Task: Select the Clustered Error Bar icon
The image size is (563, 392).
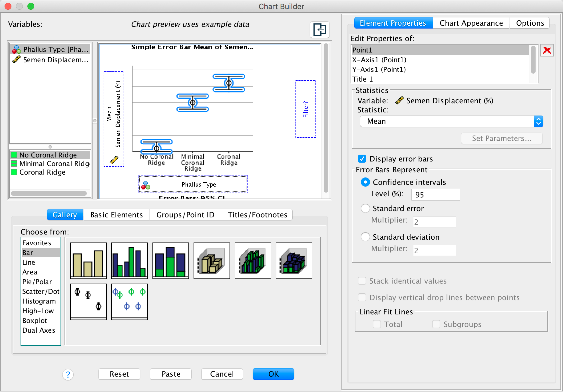Action: tap(129, 302)
